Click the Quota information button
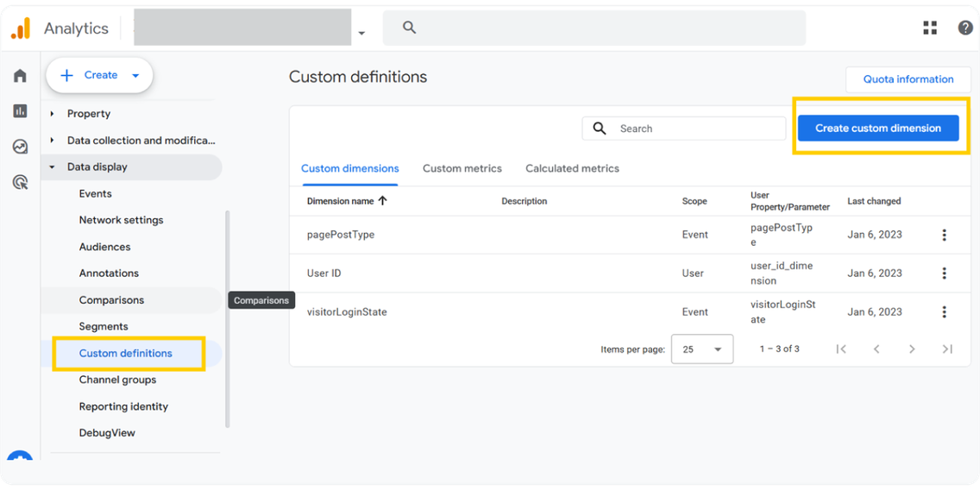Screen dimensions: 980x490 click(x=908, y=79)
